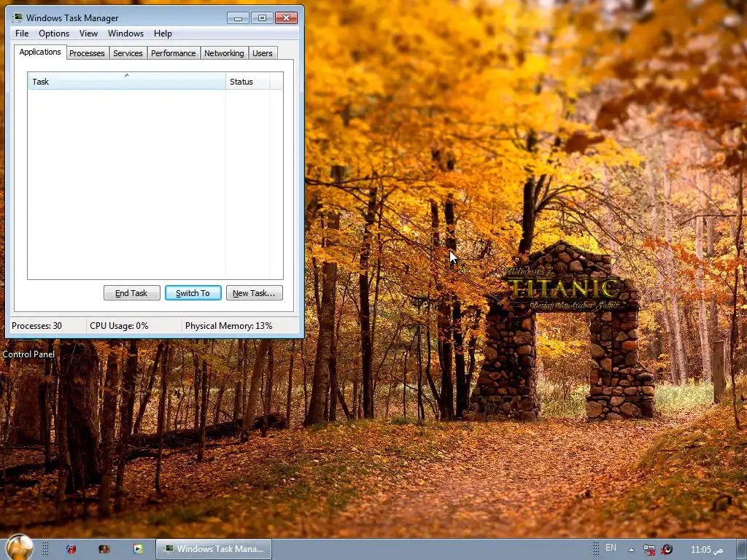Open the photo quick-launch icon in taskbar
The height and width of the screenshot is (560, 747).
104,549
